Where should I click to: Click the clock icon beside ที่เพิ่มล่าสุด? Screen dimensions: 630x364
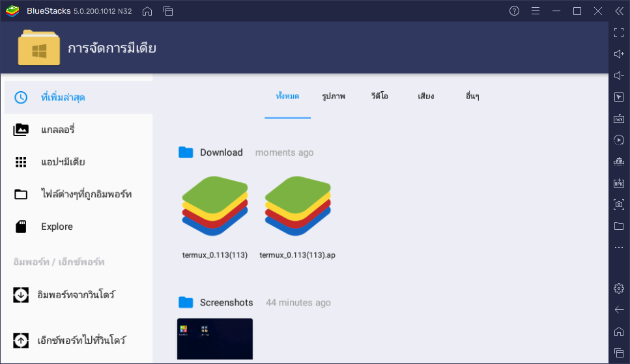[x=21, y=97]
